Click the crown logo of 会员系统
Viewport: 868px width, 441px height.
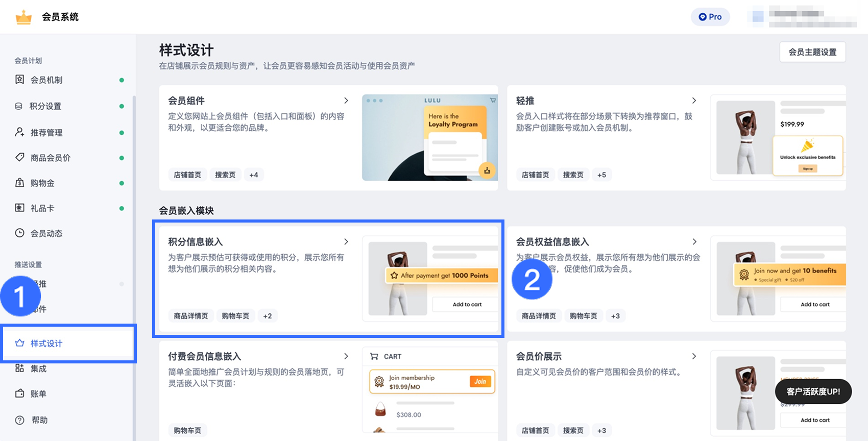coord(23,17)
